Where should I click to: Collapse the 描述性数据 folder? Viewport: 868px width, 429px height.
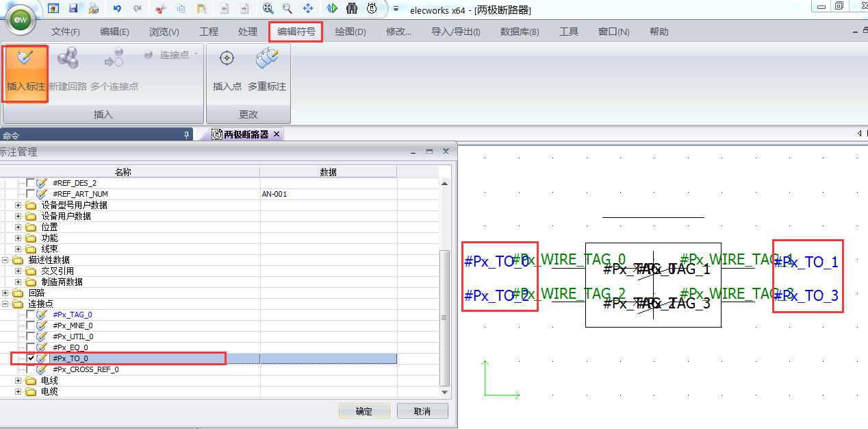(5, 260)
